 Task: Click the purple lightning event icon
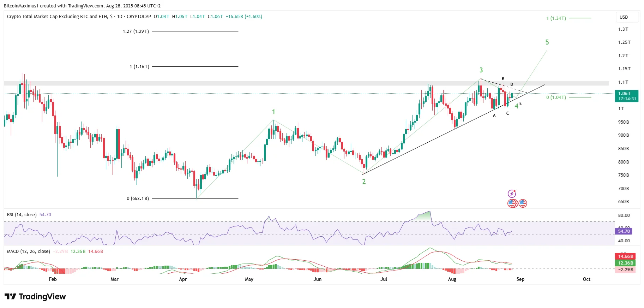(512, 194)
